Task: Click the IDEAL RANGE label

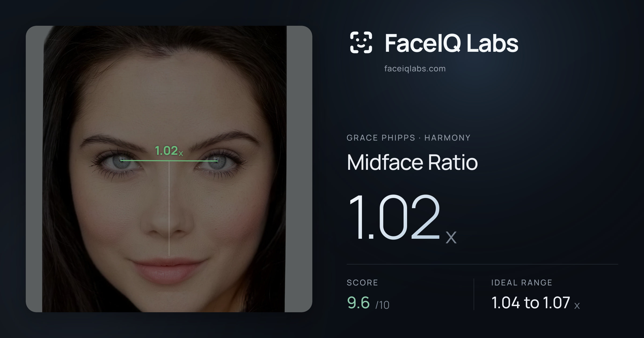Action: point(522,282)
